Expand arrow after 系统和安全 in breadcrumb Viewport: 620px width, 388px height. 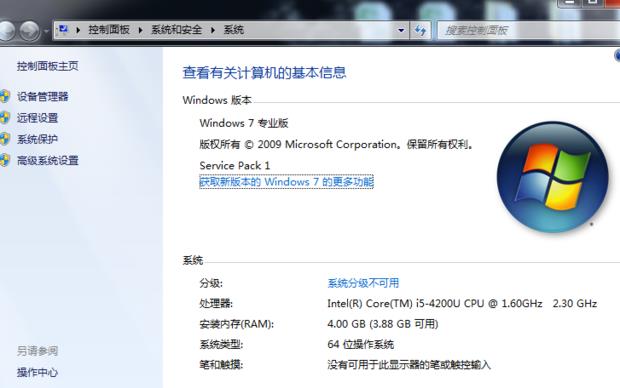[x=213, y=30]
